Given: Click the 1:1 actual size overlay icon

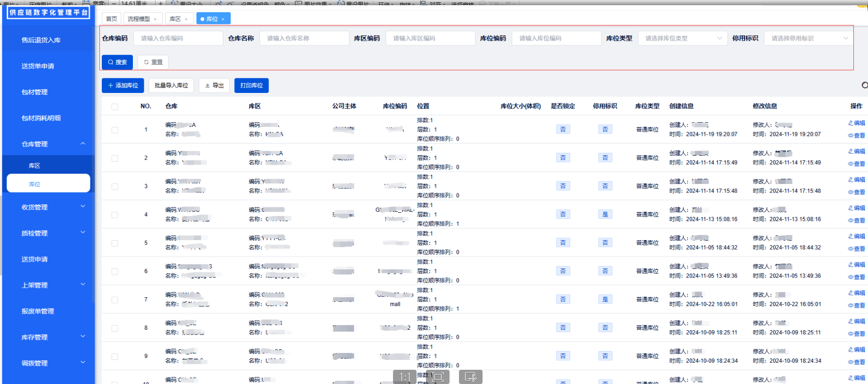Looking at the screenshot, I should pyautogui.click(x=404, y=376).
